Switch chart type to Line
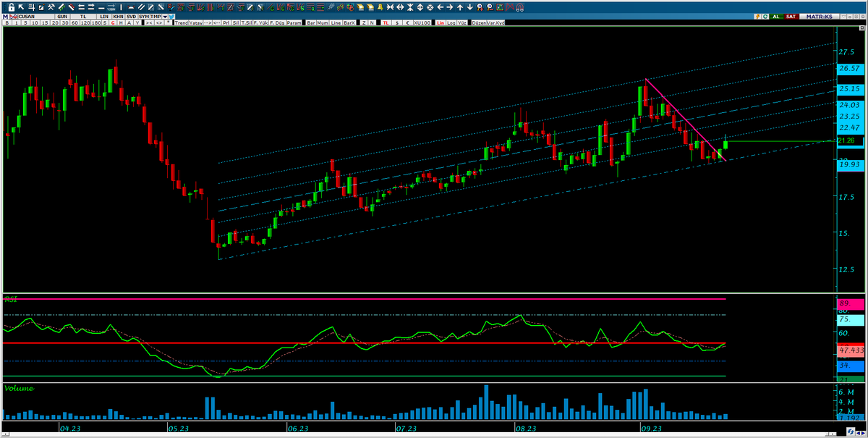The image size is (868, 438). [336, 23]
